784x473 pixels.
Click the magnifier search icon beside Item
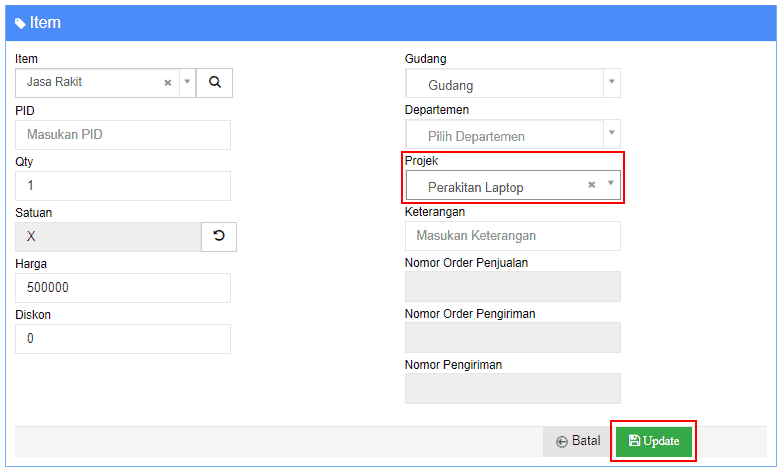click(x=214, y=82)
